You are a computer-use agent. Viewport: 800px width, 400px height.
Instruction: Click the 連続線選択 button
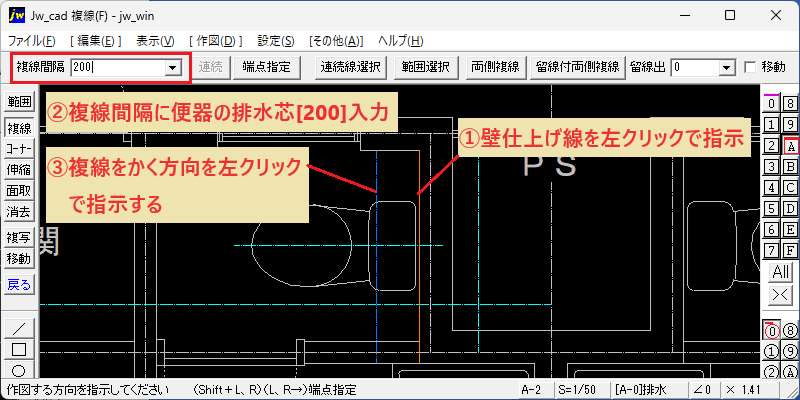[x=351, y=67]
